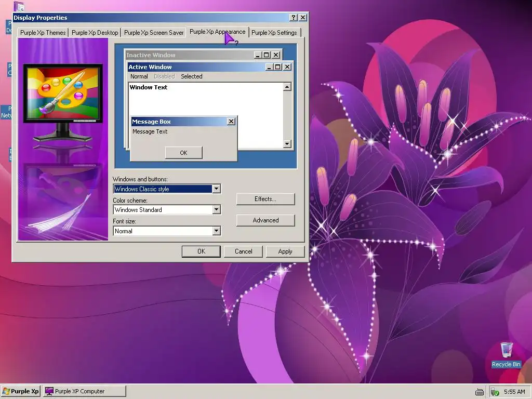Click the Cancel button
Image resolution: width=532 pixels, height=399 pixels.
pyautogui.click(x=243, y=251)
